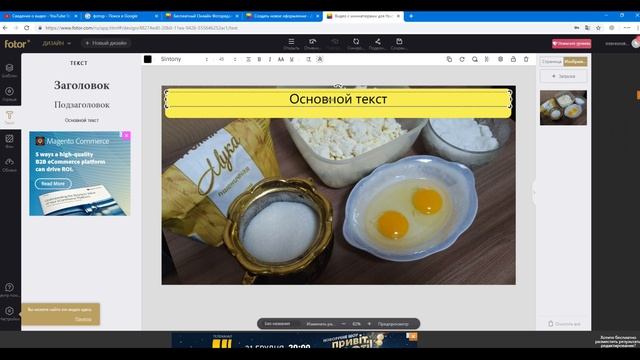Viewport: 640px width, 360px height.
Task: Open layer arrangement options
Action: click(500, 59)
